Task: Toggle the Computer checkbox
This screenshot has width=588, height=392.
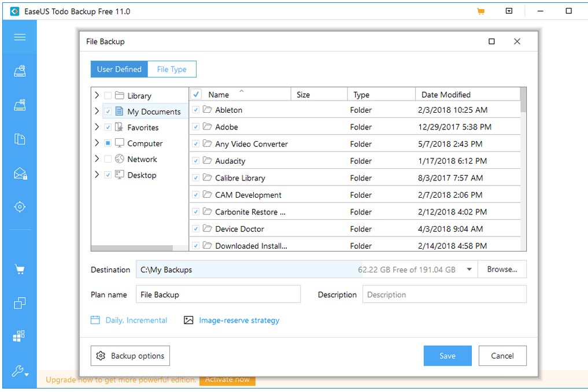Action: (108, 143)
